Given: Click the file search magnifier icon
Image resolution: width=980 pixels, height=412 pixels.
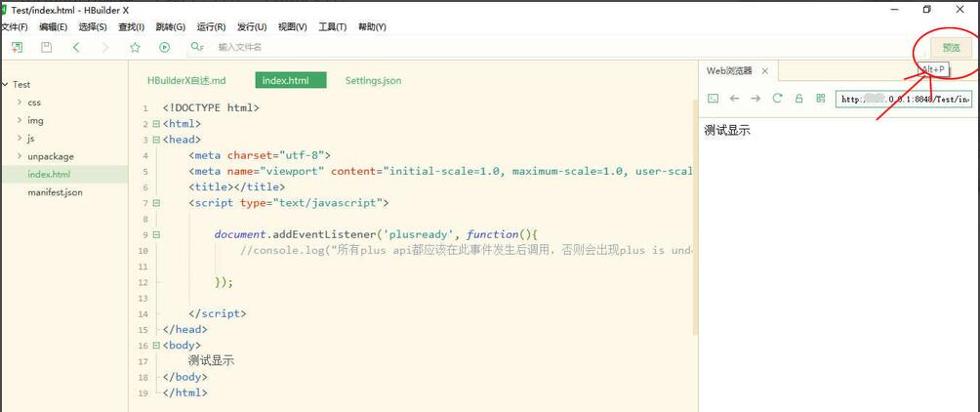Looking at the screenshot, I should [197, 47].
